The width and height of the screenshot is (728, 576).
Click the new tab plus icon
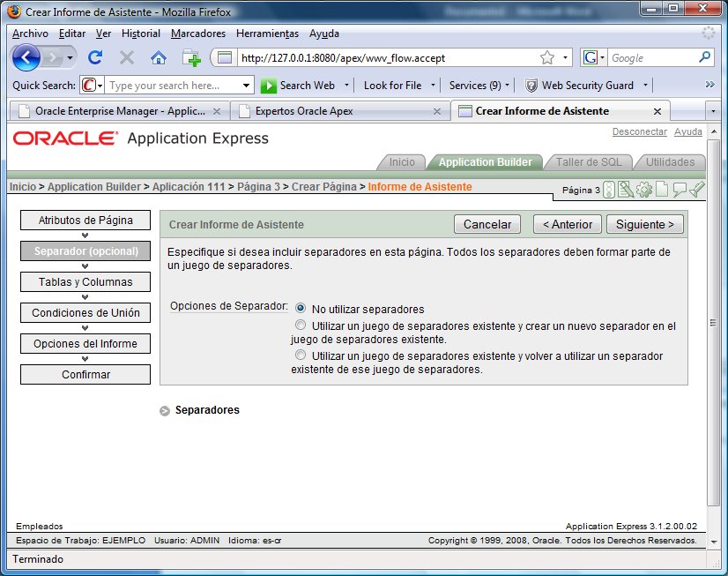coord(191,58)
